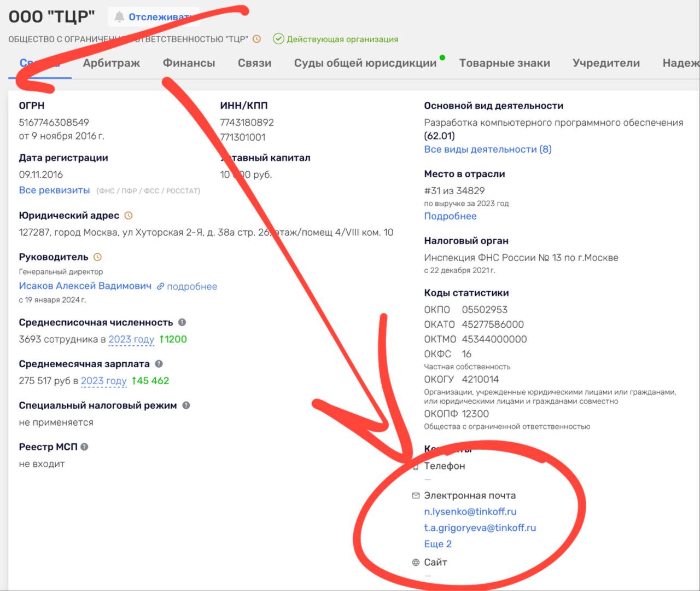Click the Все реквизиты link
This screenshot has width=700, height=591.
pyautogui.click(x=54, y=190)
